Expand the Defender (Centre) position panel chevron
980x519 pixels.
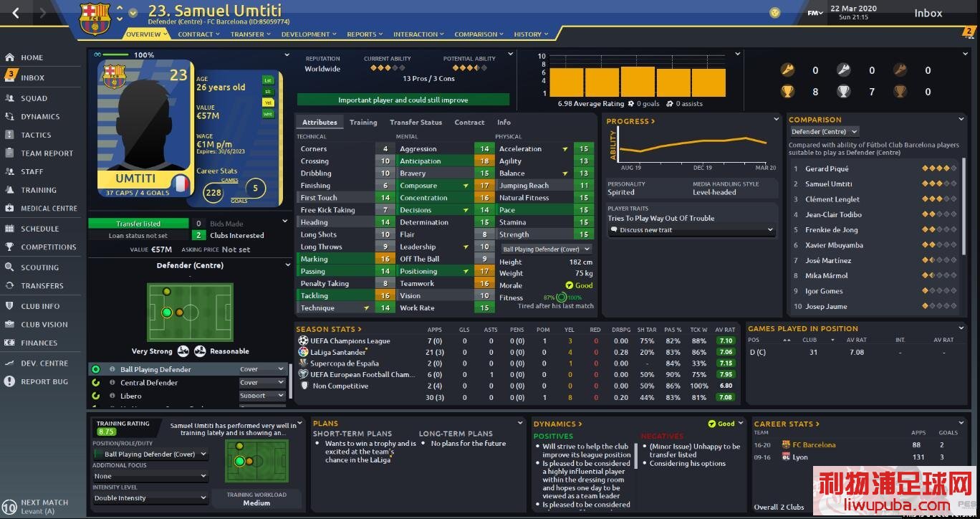coord(289,265)
